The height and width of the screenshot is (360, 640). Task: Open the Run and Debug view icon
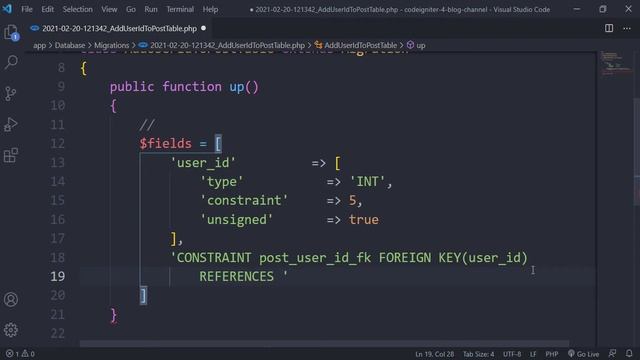coord(11,124)
